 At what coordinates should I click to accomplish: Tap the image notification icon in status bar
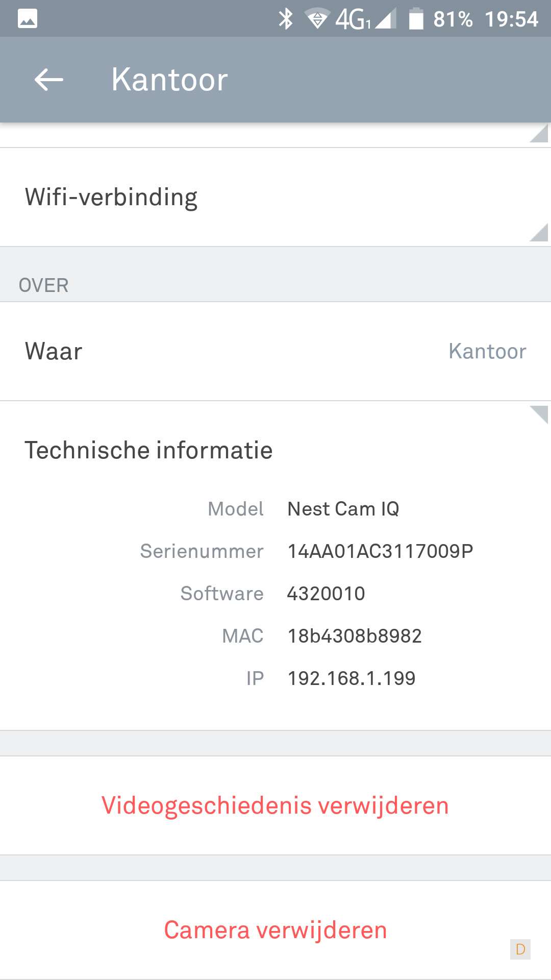tap(28, 19)
